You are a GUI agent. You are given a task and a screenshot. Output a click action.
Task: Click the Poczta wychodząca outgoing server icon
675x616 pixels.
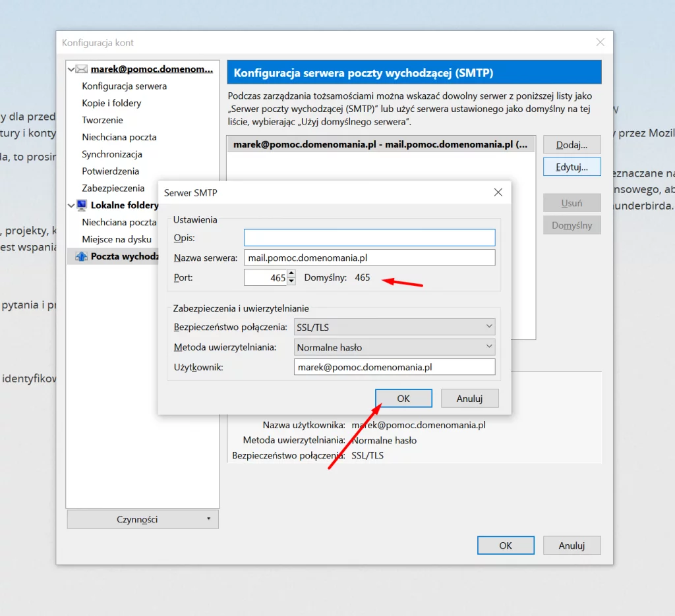[82, 256]
